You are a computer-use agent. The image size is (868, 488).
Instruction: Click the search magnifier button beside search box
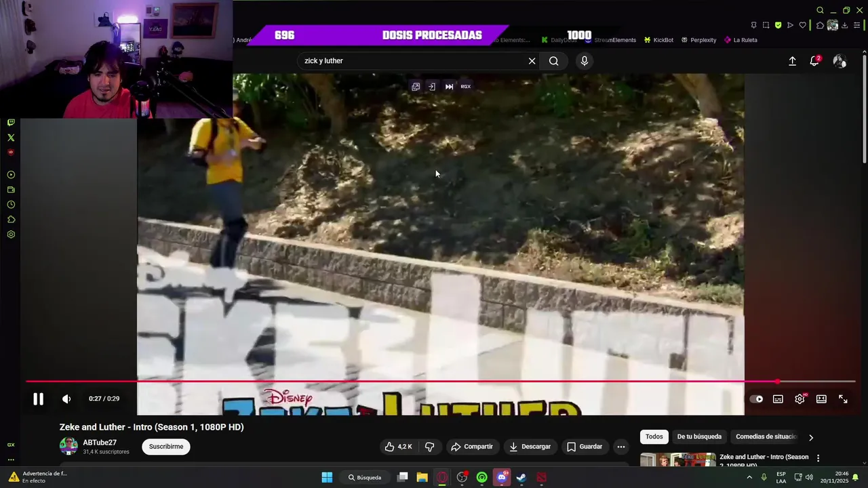pos(554,61)
